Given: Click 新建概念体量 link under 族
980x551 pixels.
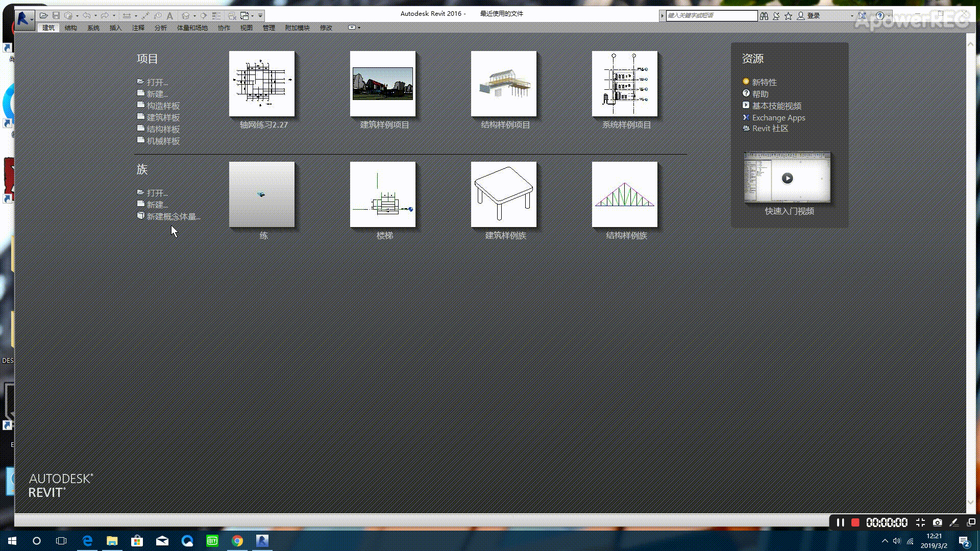Looking at the screenshot, I should [173, 216].
